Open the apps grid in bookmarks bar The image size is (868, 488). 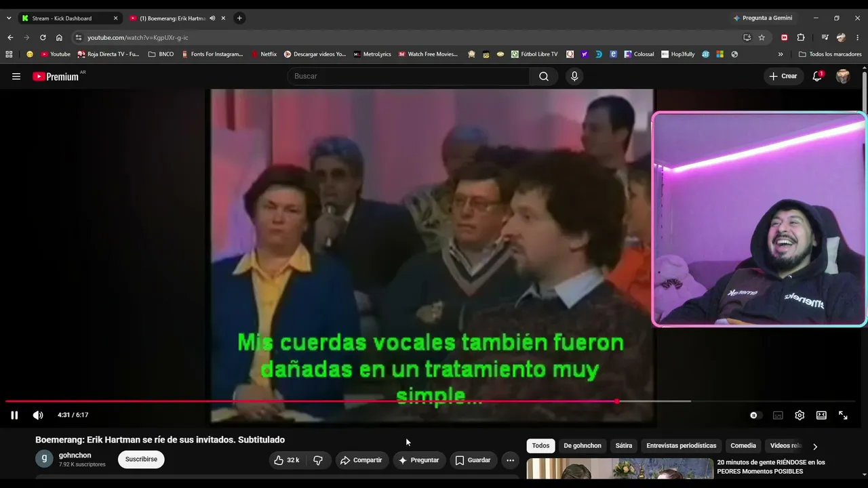pos(9,54)
